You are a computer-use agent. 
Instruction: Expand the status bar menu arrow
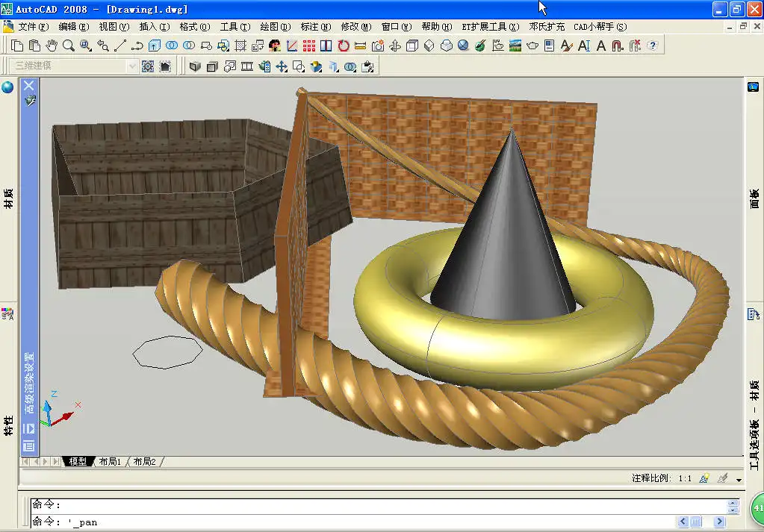click(739, 480)
